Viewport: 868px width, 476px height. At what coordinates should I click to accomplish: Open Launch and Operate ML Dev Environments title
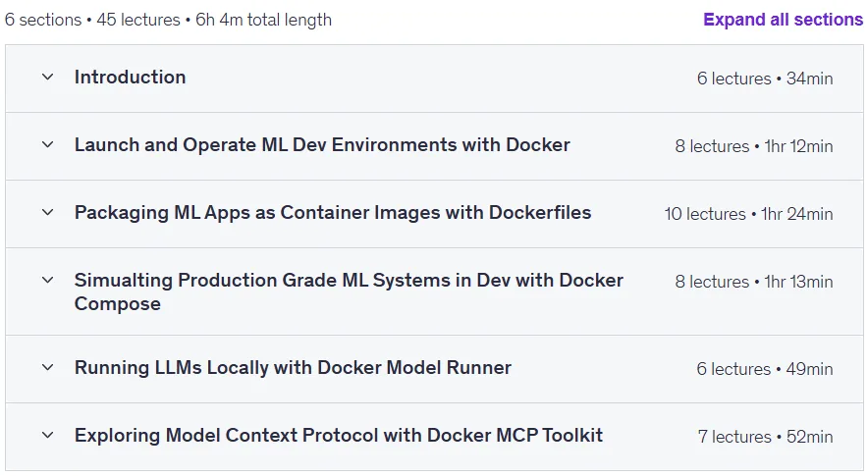tap(322, 144)
